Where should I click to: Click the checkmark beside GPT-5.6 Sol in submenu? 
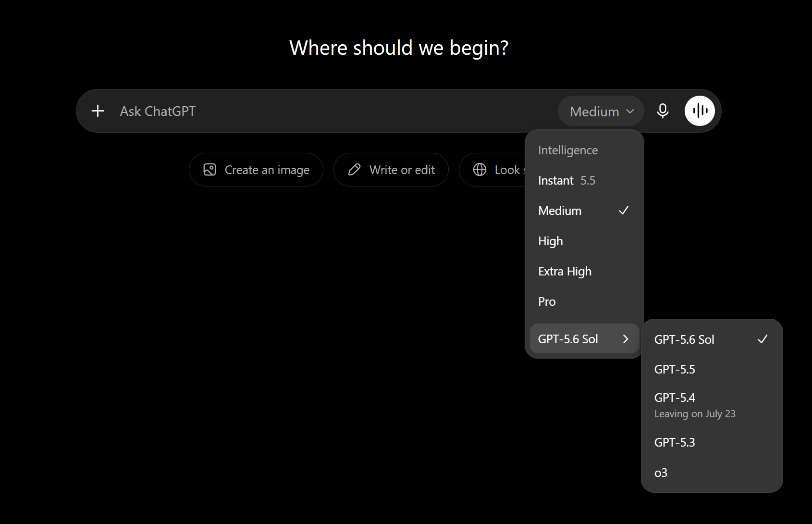[763, 339]
